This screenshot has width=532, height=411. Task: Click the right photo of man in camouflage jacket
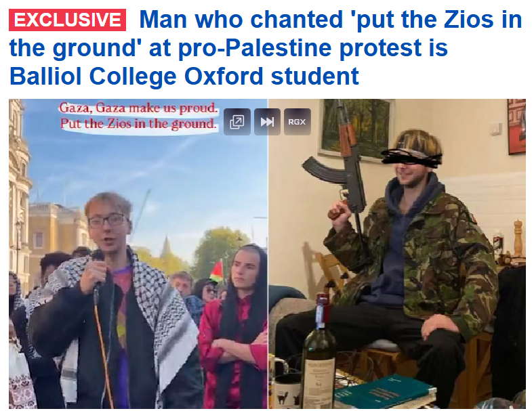pyautogui.click(x=397, y=254)
